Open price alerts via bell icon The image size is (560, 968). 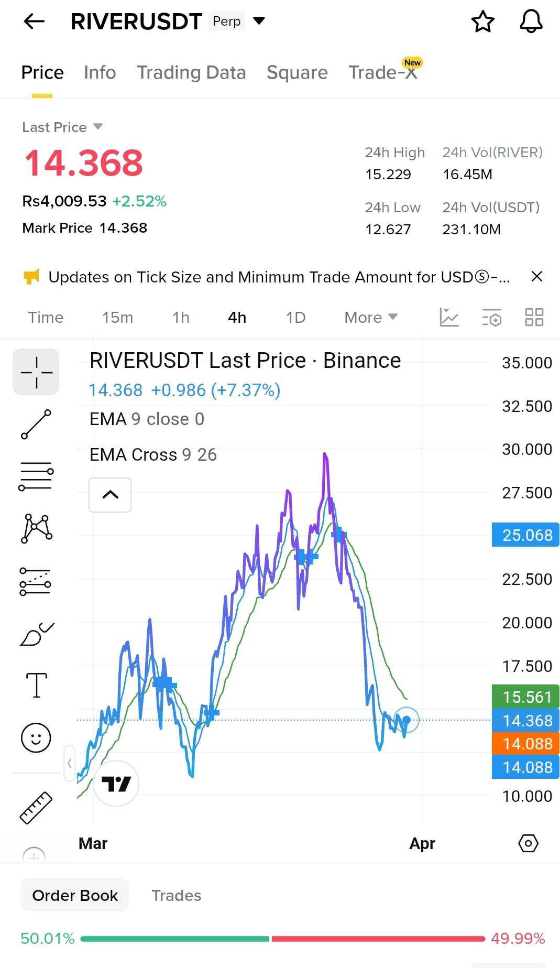coord(531,21)
